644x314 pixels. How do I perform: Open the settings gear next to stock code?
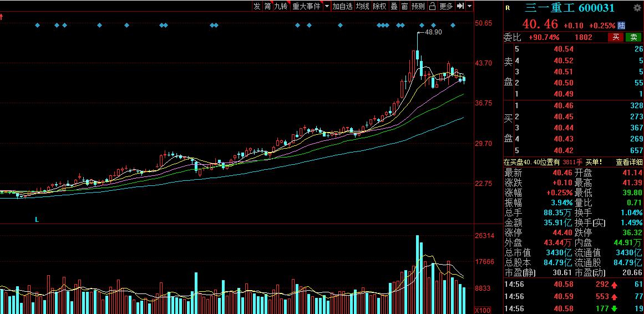click(637, 8)
